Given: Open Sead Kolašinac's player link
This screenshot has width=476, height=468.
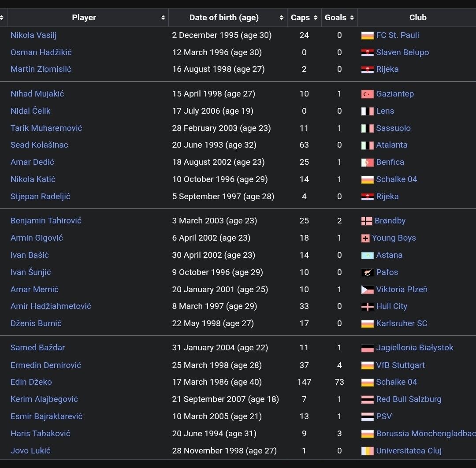Looking at the screenshot, I should tap(39, 145).
